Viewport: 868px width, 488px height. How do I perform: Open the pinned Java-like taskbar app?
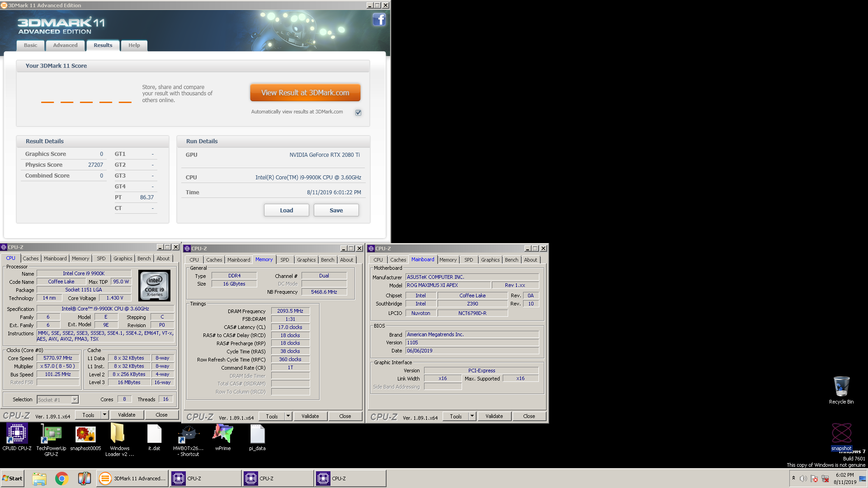coord(85,479)
